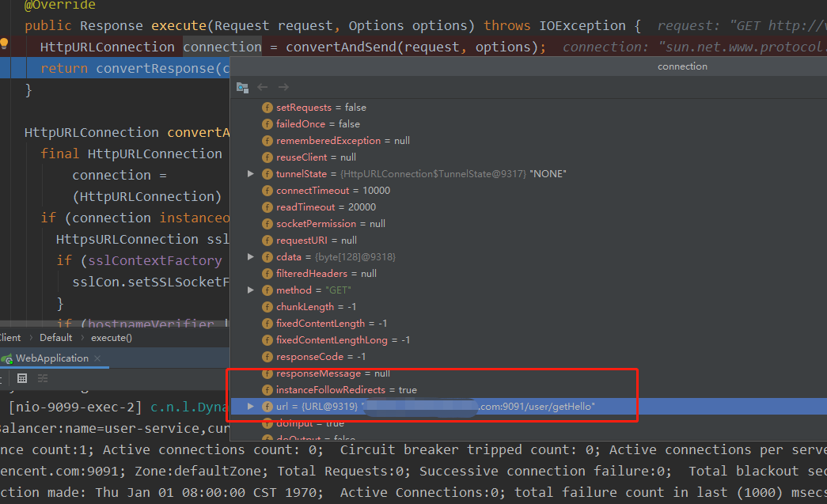This screenshot has height=504, width=827.
Task: Click the field icon next to reuseClient
Action: pos(267,157)
